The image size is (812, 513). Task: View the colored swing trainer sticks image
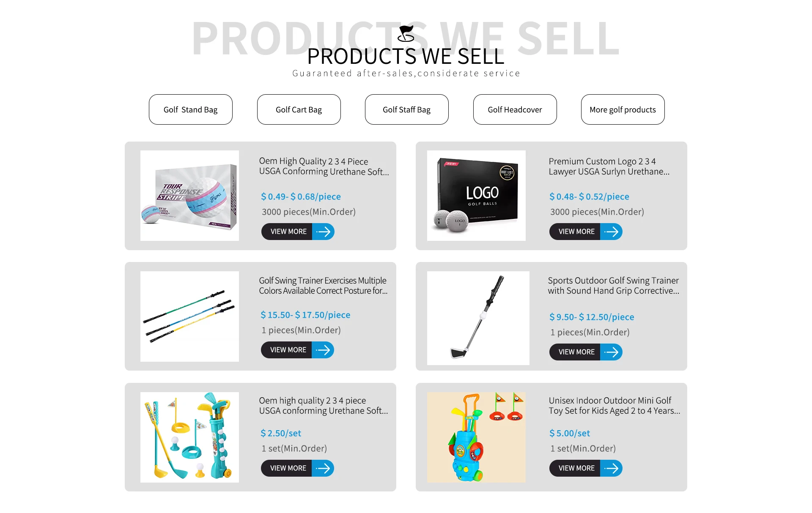coord(189,317)
